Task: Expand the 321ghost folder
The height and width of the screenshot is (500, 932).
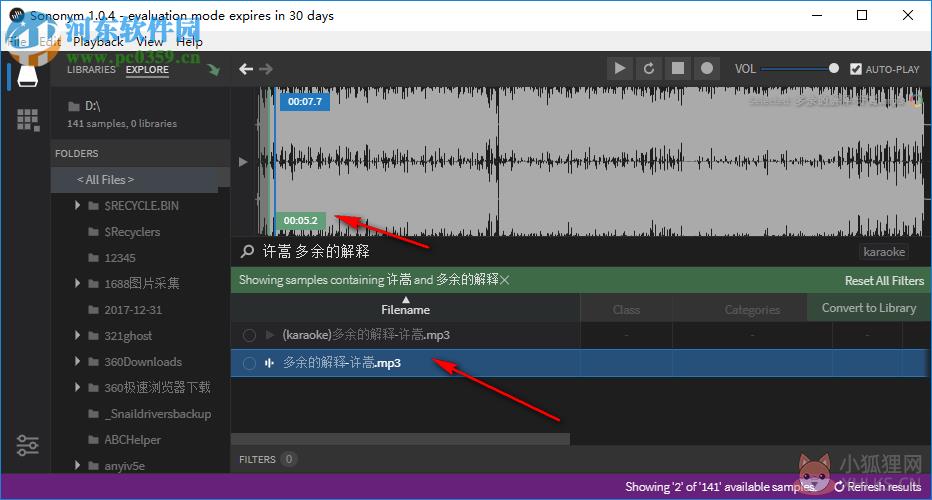Action: (77, 335)
